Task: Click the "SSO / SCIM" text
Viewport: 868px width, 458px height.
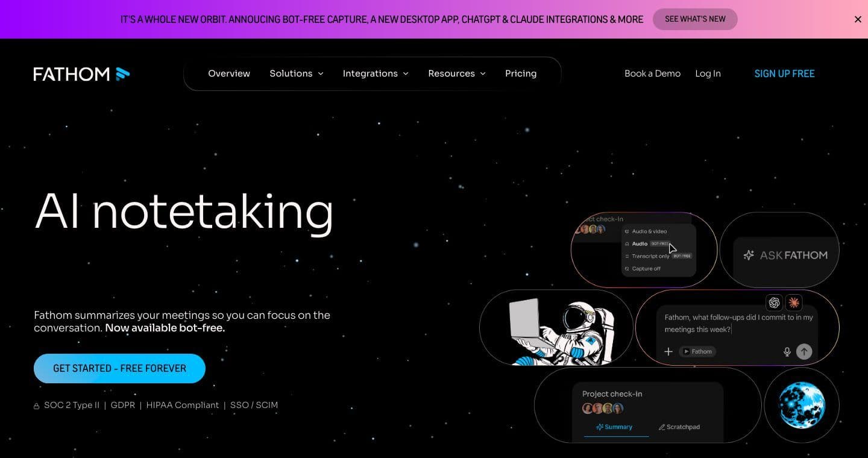Action: [254, 405]
